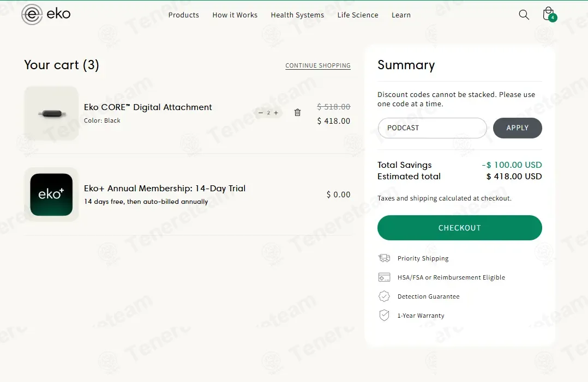Click HSA/FSA or Reimbursement Eligible label
Viewport: 588px width, 382px height.
tap(451, 277)
